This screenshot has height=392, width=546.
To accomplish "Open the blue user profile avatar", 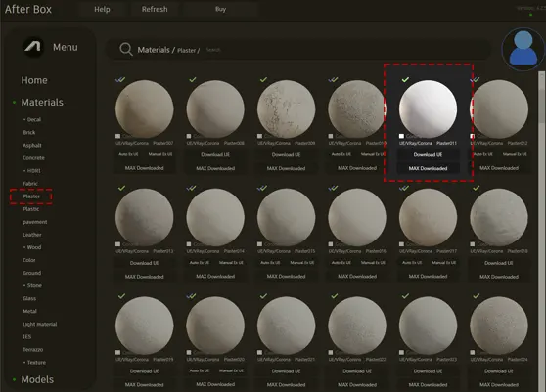I will [523, 49].
